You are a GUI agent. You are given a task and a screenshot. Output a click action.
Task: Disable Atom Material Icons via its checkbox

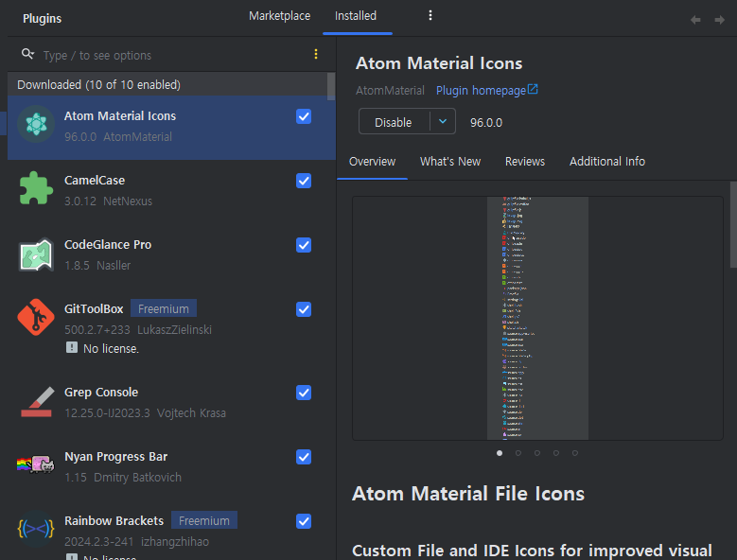[304, 116]
